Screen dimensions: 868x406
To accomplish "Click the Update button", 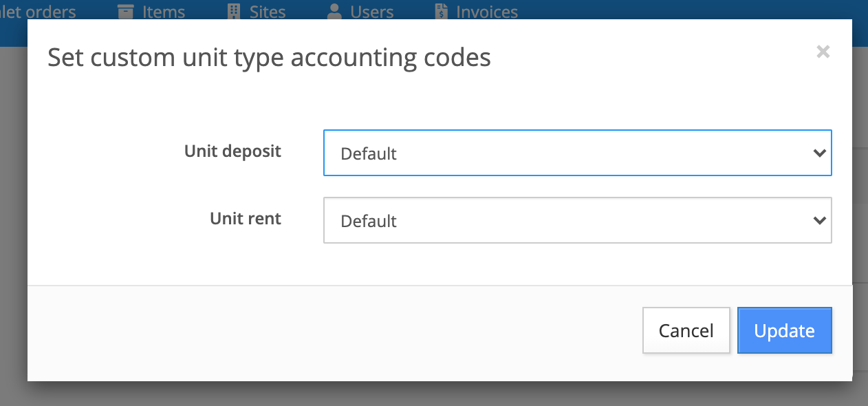I will (785, 330).
